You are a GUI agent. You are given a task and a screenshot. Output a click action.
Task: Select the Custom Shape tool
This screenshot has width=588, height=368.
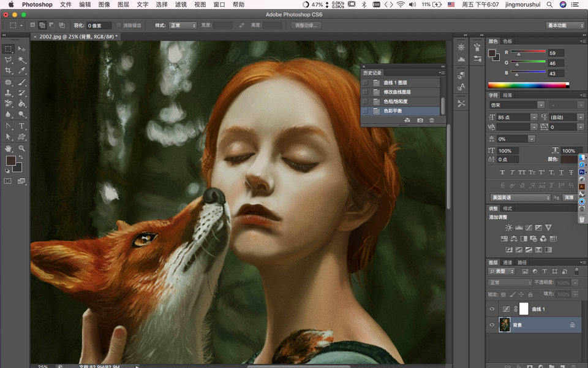pos(22,137)
